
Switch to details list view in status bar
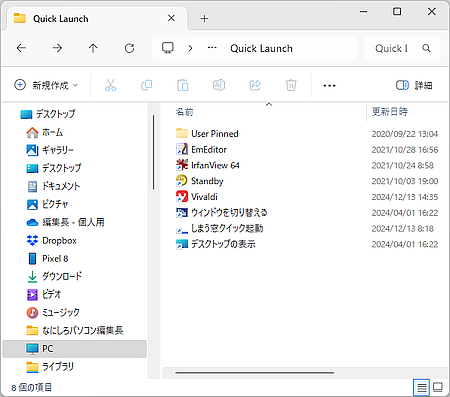click(421, 387)
